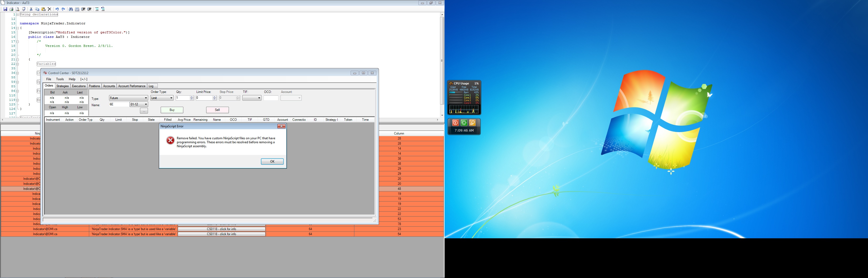868x278 pixels.
Task: Collapse the class body at line 21
Action: [x=17, y=59]
